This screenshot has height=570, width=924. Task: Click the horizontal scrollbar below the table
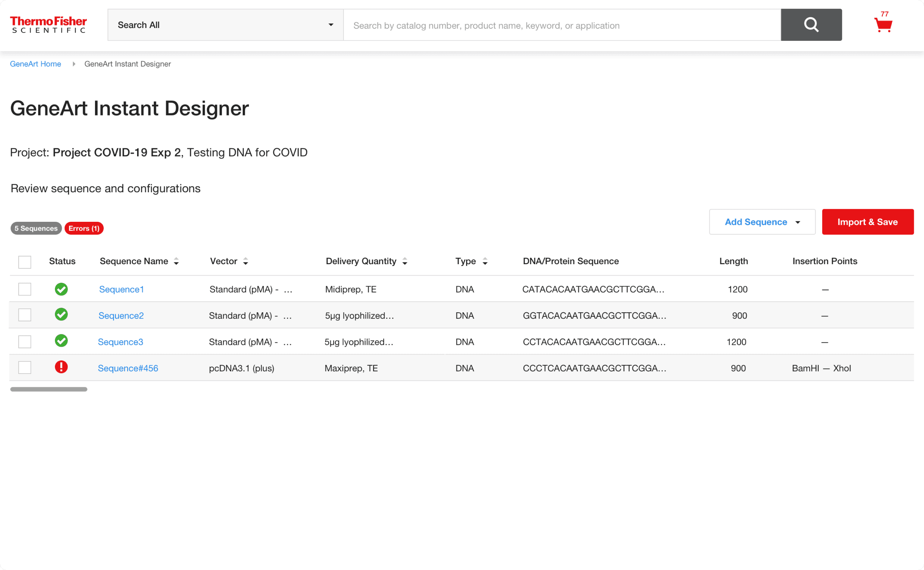[x=49, y=389]
